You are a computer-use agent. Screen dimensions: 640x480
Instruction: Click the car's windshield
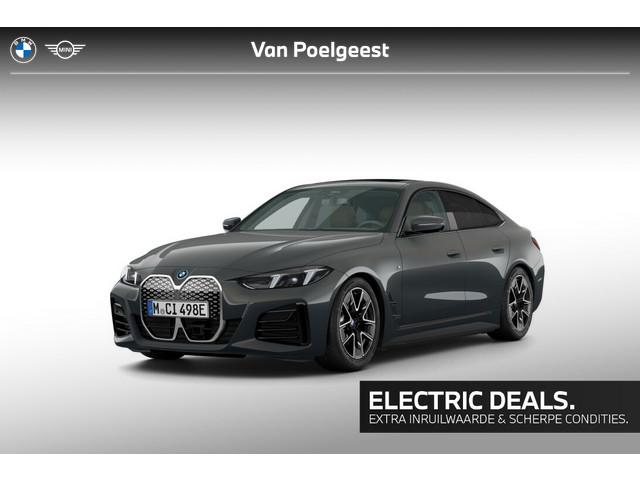click(x=320, y=212)
